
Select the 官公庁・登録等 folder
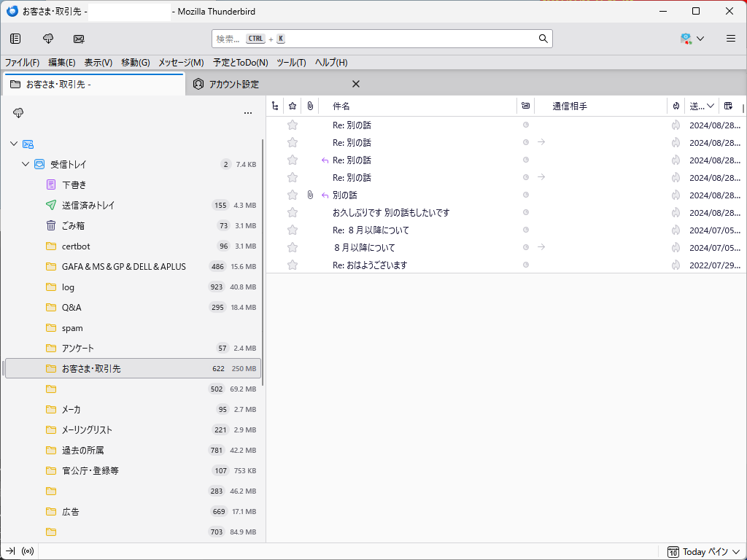pyautogui.click(x=133, y=470)
